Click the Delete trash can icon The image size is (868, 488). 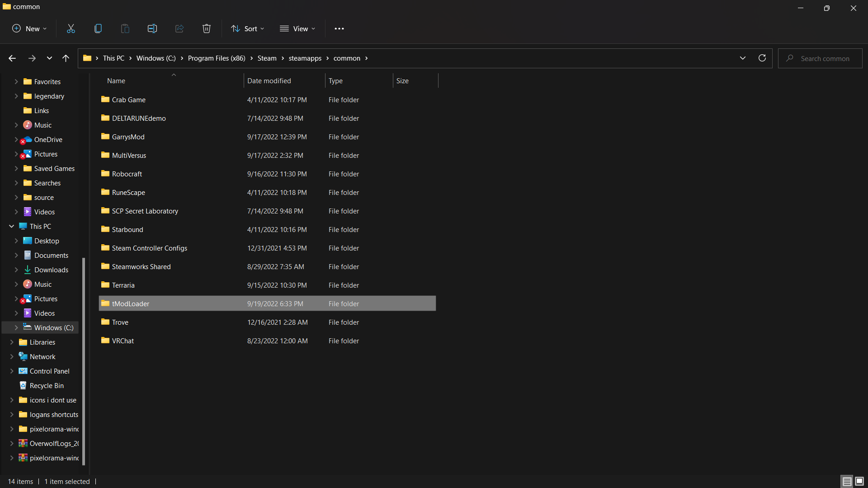pyautogui.click(x=207, y=28)
